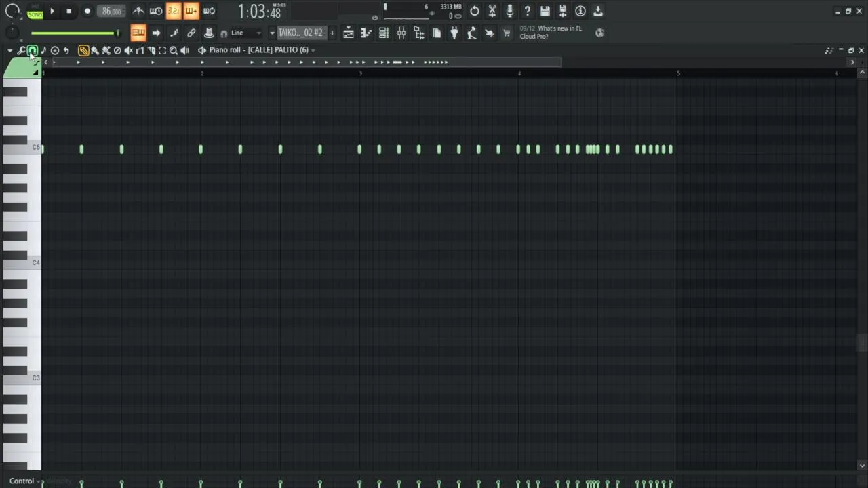Open the Control lane selector arrow
The height and width of the screenshot is (488, 868).
click(39, 481)
